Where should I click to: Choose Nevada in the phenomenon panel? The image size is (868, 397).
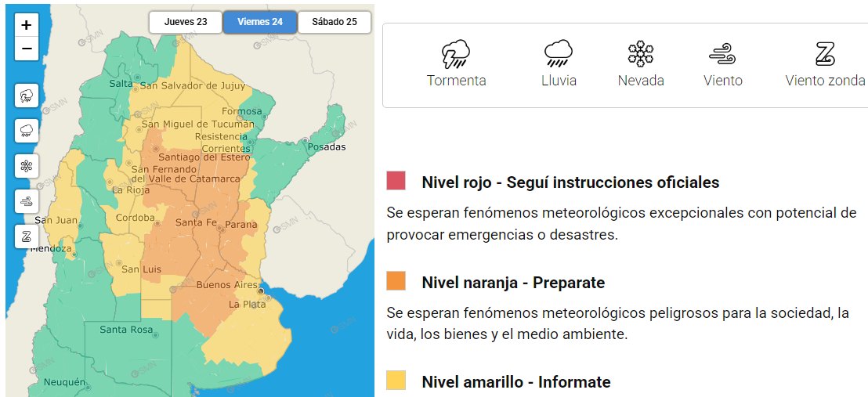[x=640, y=64]
